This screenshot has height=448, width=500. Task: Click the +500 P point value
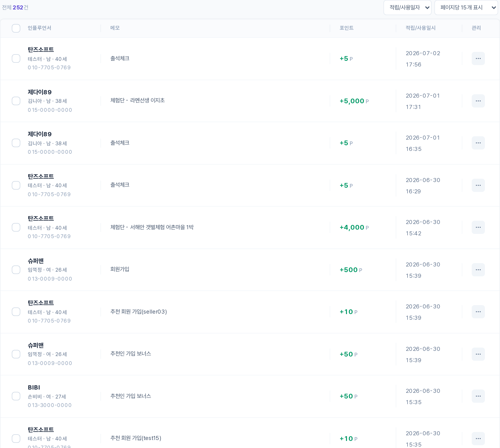point(351,270)
